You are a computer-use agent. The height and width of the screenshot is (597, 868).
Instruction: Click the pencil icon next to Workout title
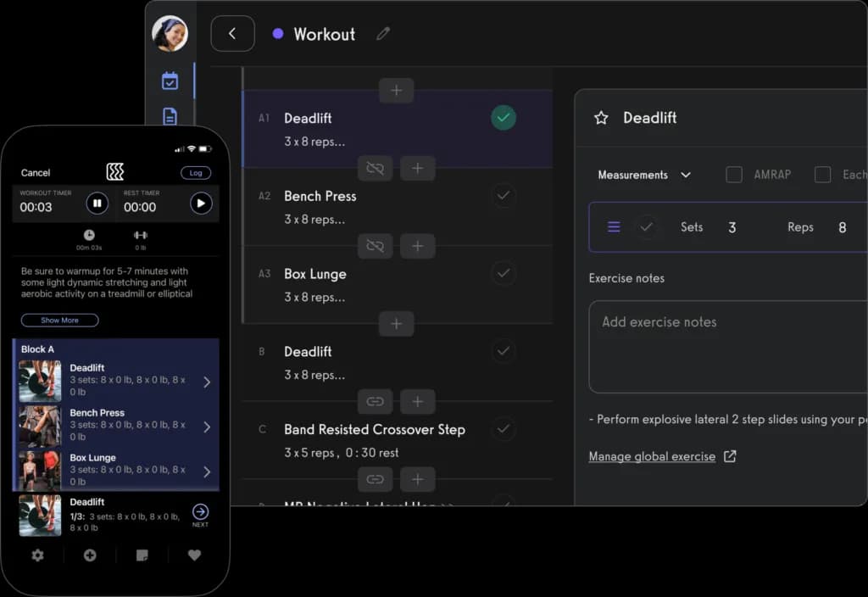pos(383,34)
